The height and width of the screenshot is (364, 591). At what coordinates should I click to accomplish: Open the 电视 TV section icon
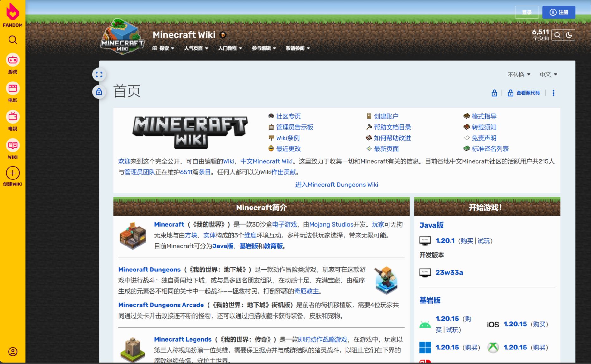point(13,117)
